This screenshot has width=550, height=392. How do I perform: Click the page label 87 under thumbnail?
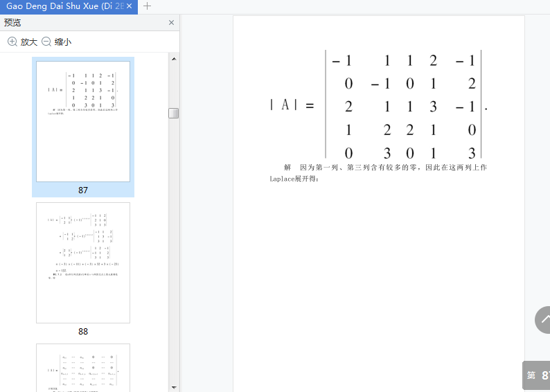click(83, 190)
